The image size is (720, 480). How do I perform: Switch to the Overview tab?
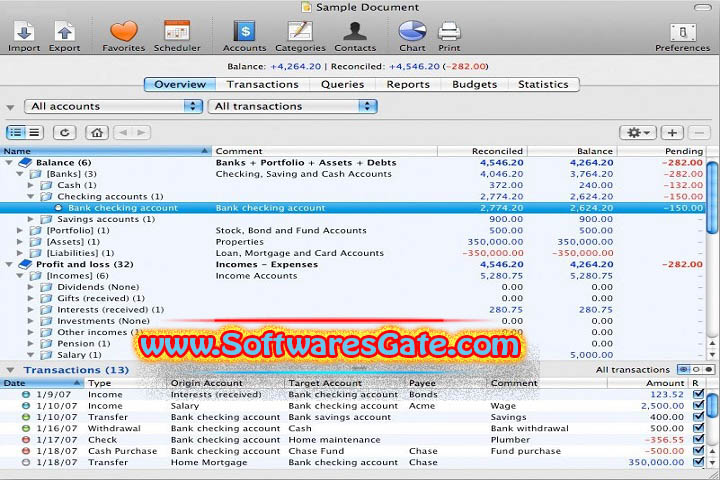(180, 85)
